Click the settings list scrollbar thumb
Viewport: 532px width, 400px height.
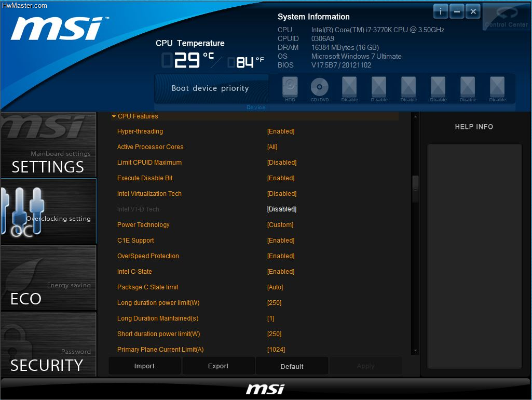coord(415,189)
